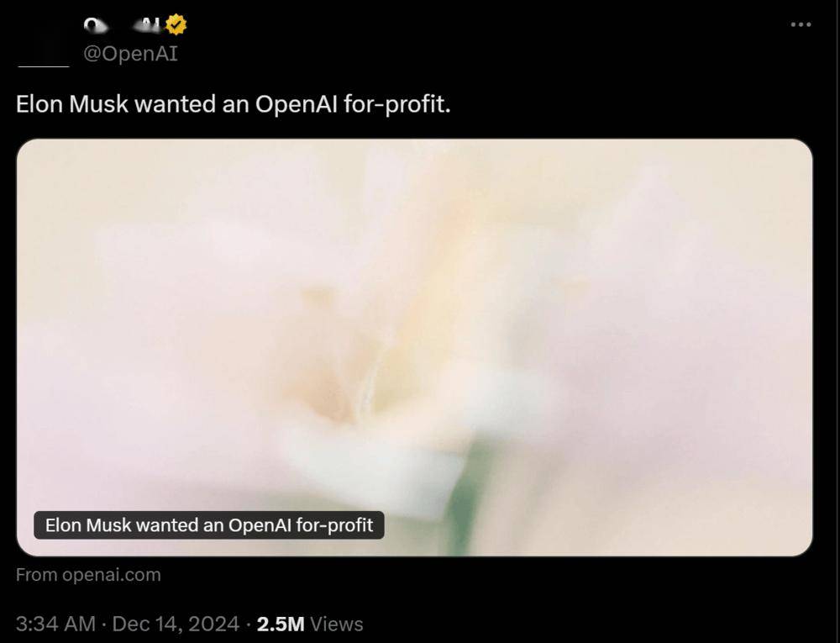840x643 pixels.
Task: Click the Views label next to 2.5M
Action: [x=337, y=625]
